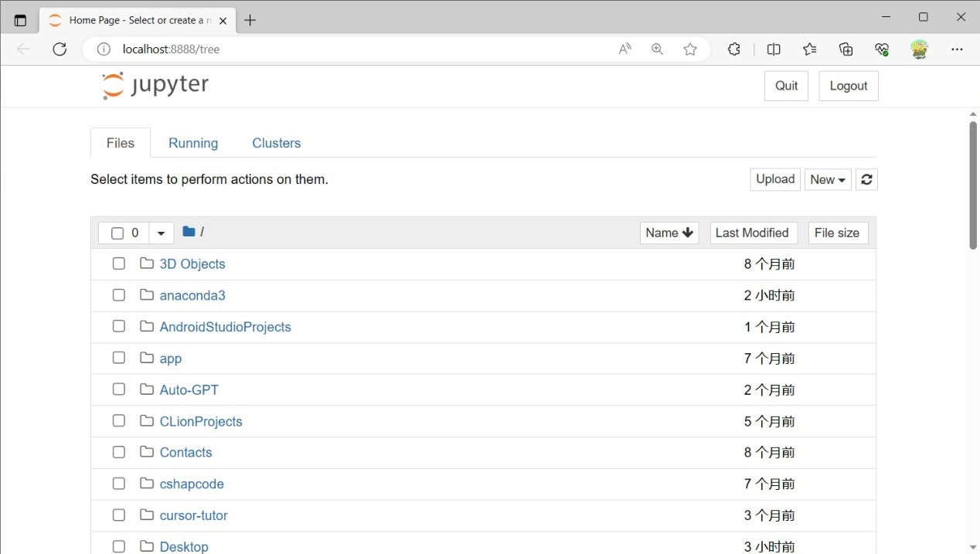This screenshot has width=980, height=554.
Task: Sort files by Last Modified
Action: (x=754, y=233)
